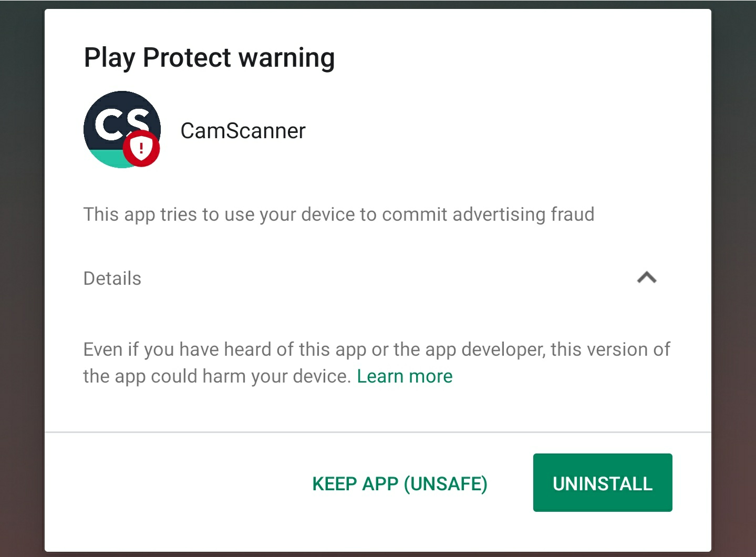
Task: Tap the CamScanner app icon
Action: point(122,129)
